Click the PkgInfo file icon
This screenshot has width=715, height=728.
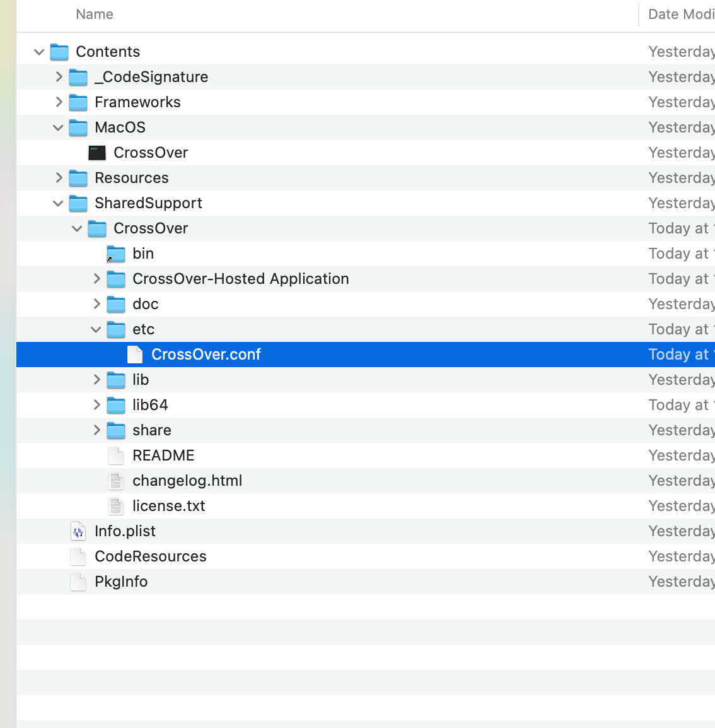click(78, 582)
